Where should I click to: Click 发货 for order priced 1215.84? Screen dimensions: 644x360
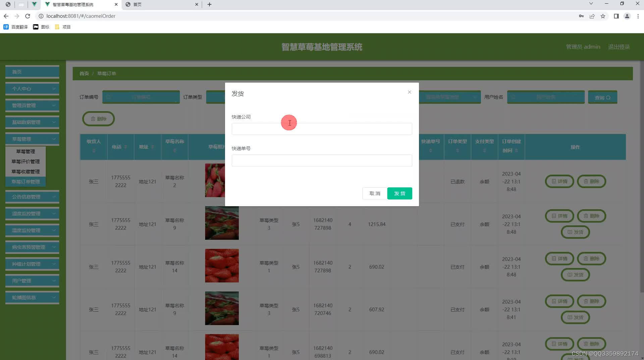pyautogui.click(x=575, y=232)
